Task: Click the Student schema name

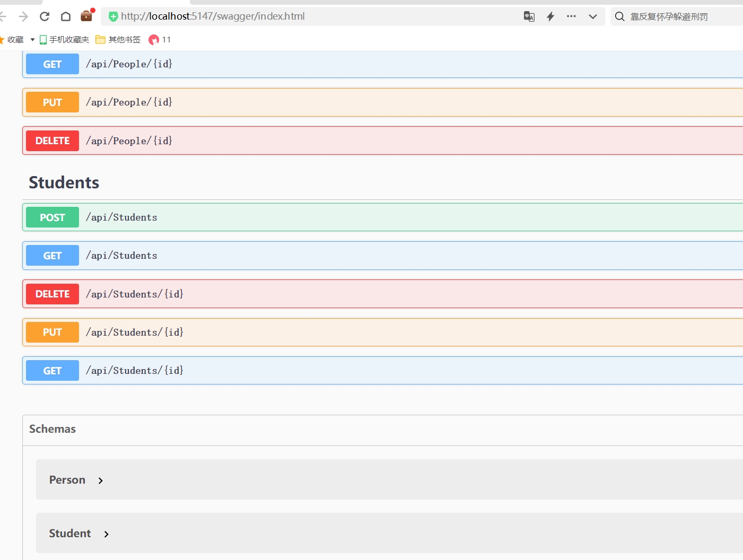Action: pos(70,533)
